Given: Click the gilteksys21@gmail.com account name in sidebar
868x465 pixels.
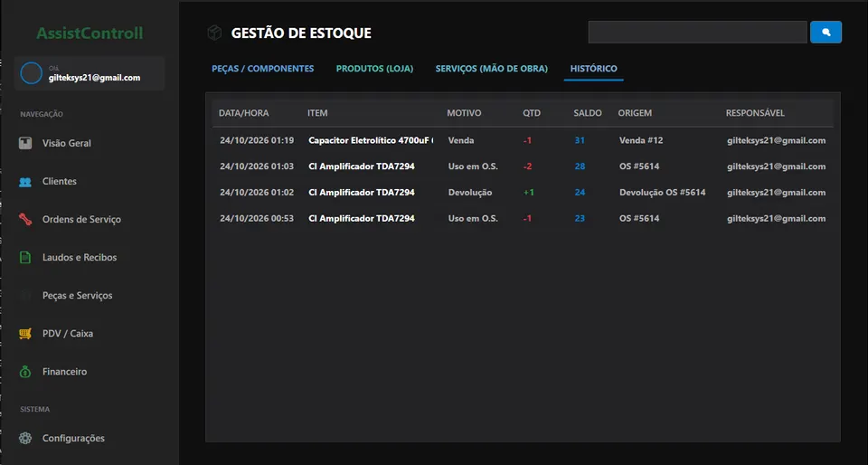Looking at the screenshot, I should 94,78.
